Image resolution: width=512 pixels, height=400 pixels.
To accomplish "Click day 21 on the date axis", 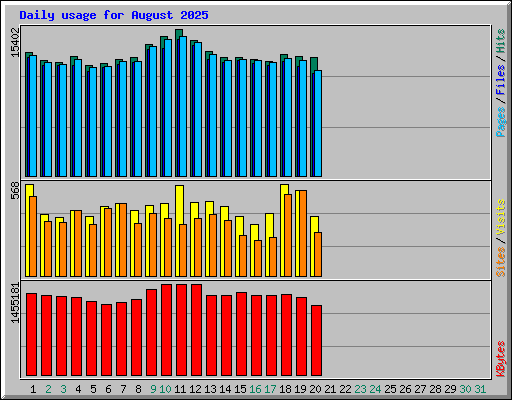I will coord(330,389).
